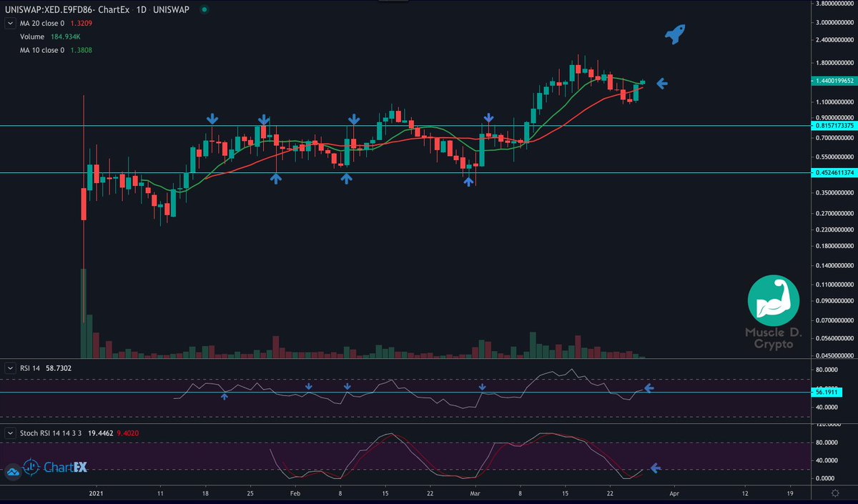Open chart settings gear icon
The image size is (858, 504).
click(835, 493)
